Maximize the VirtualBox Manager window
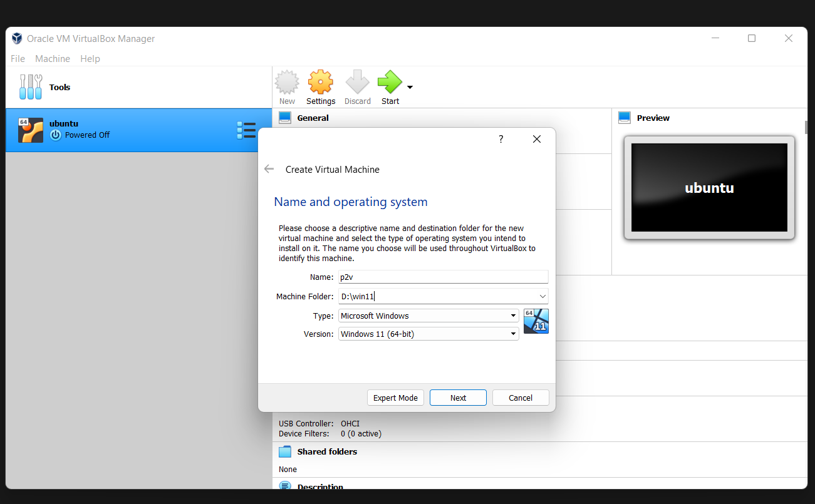Image resolution: width=815 pixels, height=504 pixels. coord(752,38)
